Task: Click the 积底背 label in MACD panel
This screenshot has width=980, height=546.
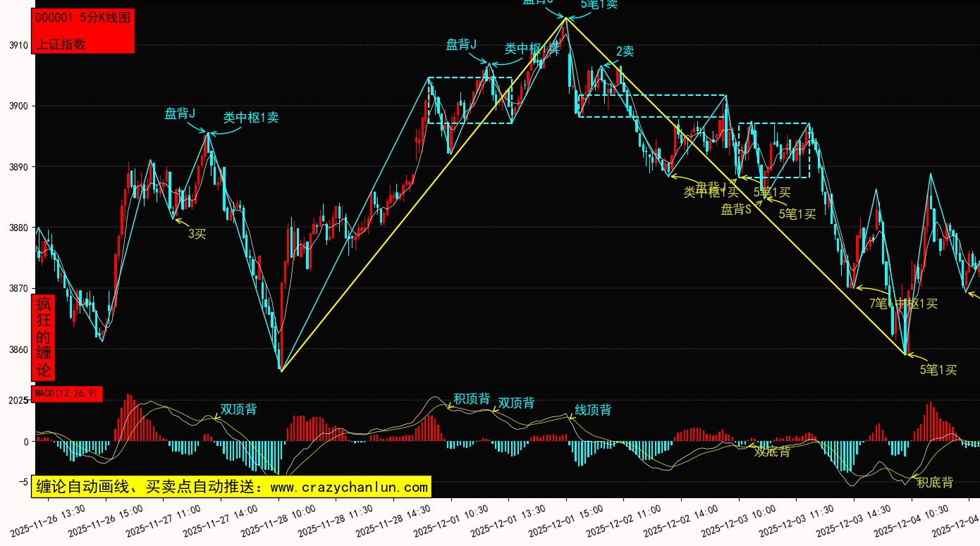Action: 935,483
